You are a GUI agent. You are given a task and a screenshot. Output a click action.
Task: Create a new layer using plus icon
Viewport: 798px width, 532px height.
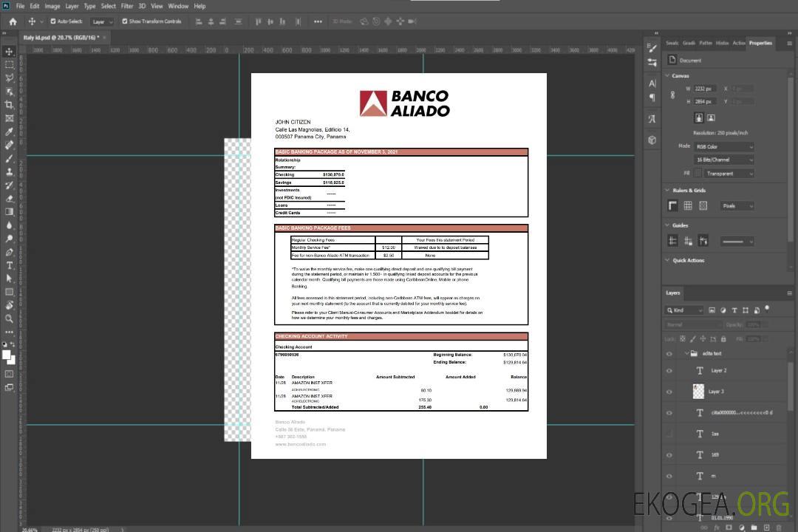[x=766, y=528]
